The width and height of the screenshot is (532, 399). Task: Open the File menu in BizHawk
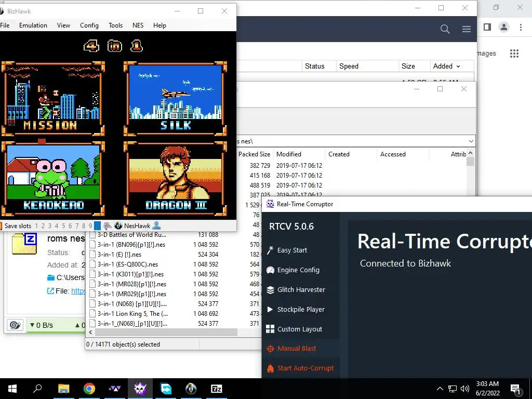coord(5,25)
